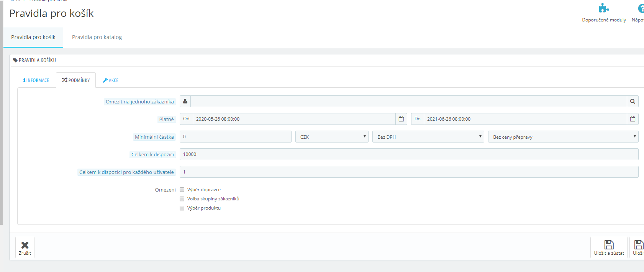Focus the minimum amount field showing 0

tap(236, 137)
